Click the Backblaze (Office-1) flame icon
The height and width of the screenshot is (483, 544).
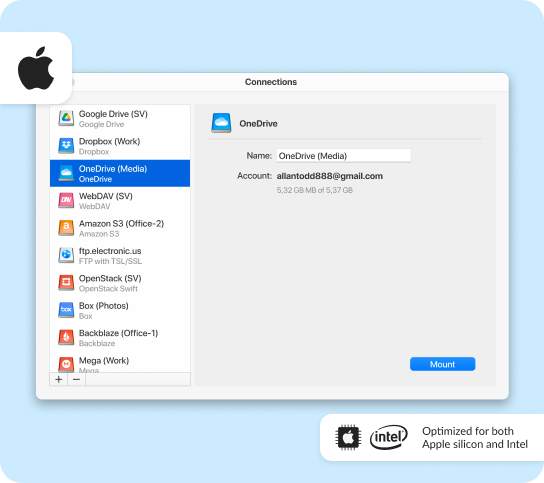(x=66, y=338)
